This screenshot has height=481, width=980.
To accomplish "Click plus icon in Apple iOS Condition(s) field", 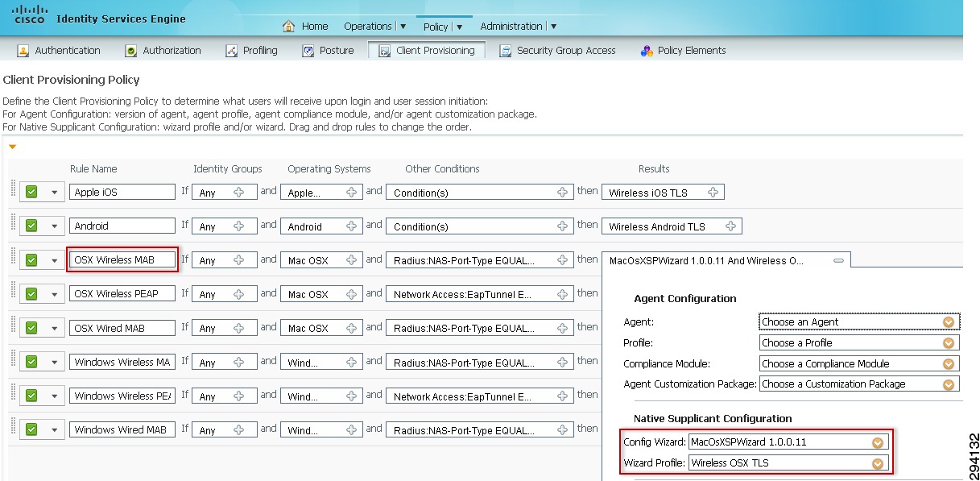I will (x=562, y=193).
